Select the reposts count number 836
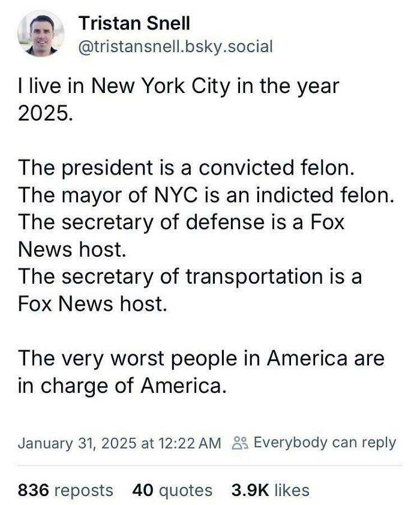 point(31,490)
